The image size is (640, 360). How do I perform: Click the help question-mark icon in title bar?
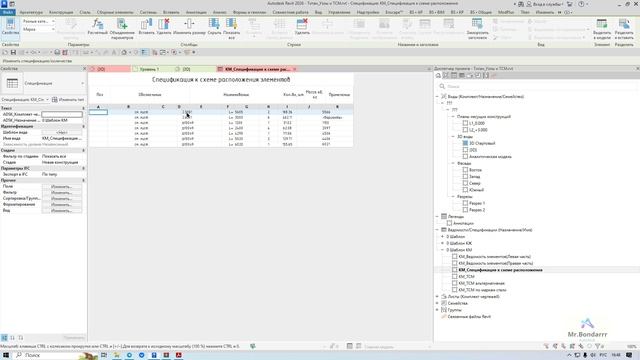point(581,4)
